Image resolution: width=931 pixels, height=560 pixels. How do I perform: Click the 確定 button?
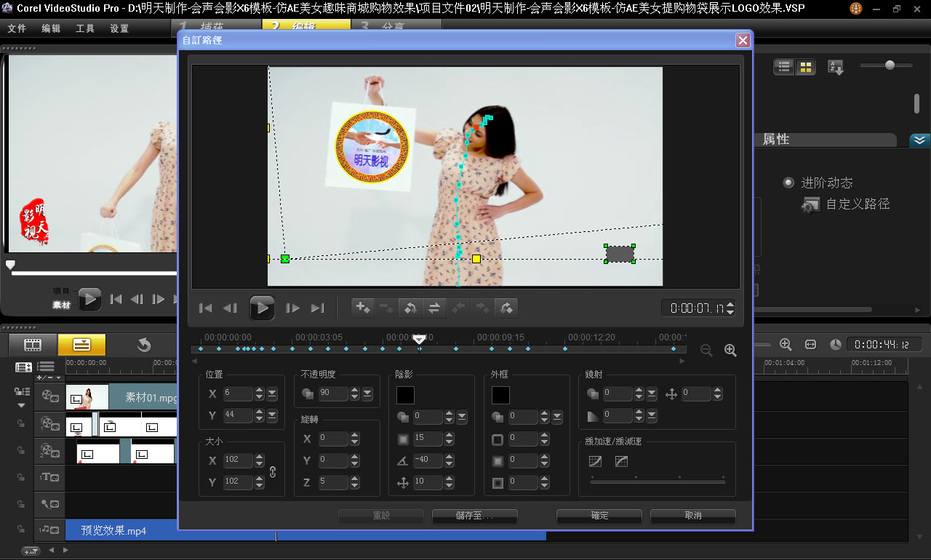pyautogui.click(x=599, y=516)
